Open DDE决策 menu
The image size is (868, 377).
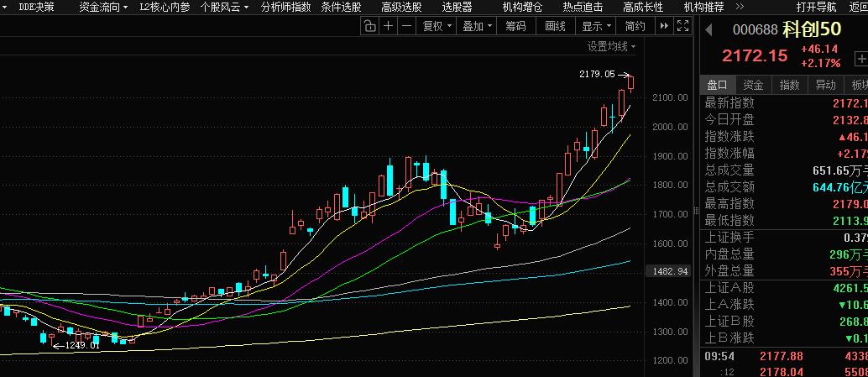[36, 8]
